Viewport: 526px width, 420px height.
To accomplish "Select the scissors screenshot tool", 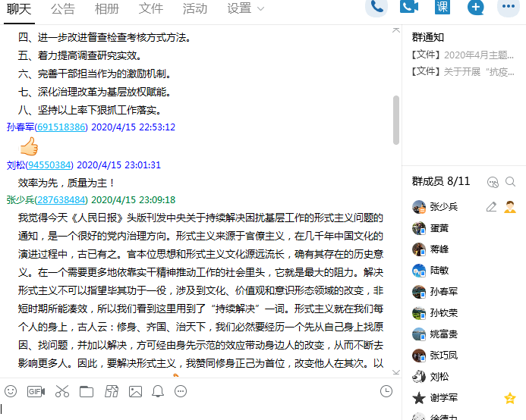I will [62, 391].
